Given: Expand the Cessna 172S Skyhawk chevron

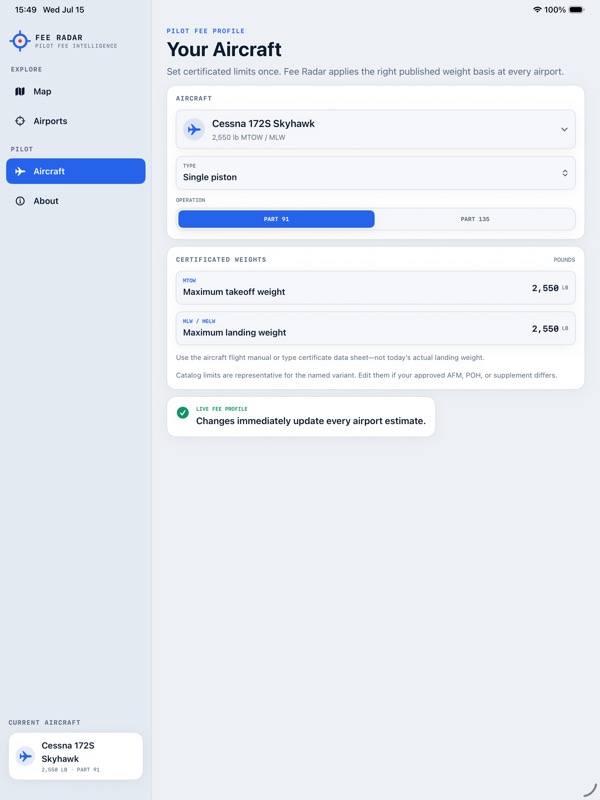Looking at the screenshot, I should point(564,129).
